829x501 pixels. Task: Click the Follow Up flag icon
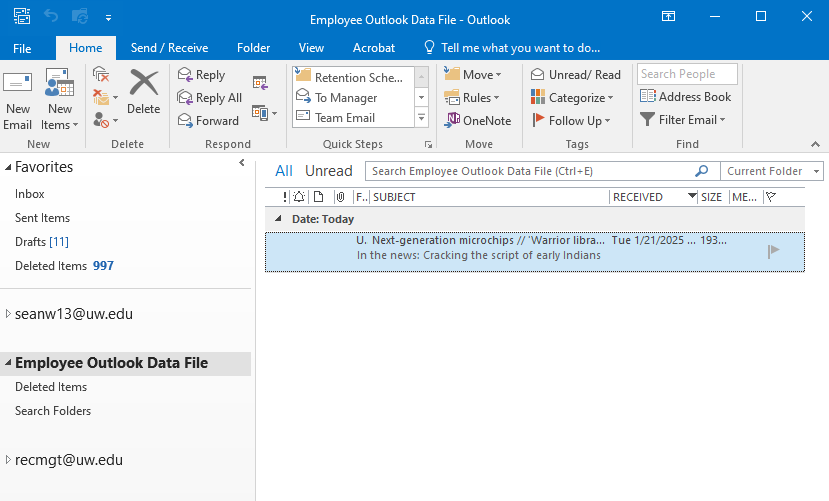pyautogui.click(x=538, y=121)
